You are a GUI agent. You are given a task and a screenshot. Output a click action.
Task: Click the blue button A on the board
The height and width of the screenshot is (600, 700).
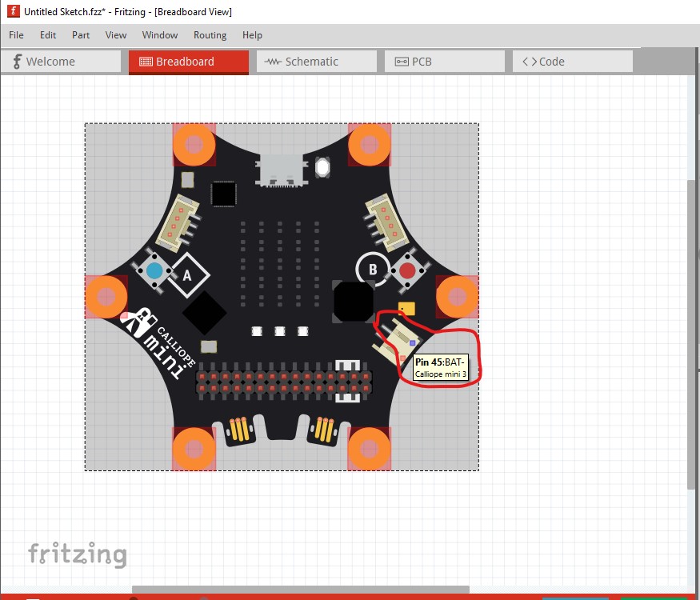[x=154, y=270]
